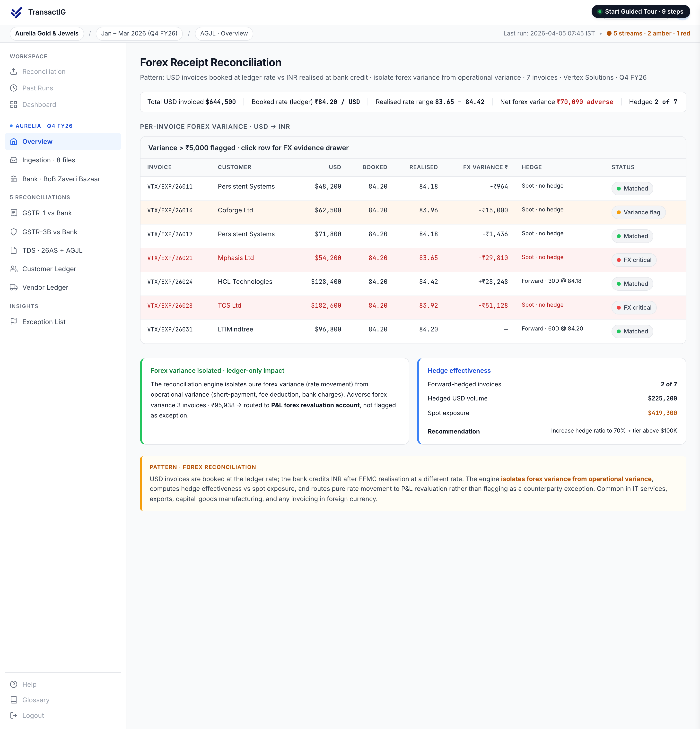The height and width of the screenshot is (729, 700).
Task: Click the Overview home icon
Action: pos(14,142)
